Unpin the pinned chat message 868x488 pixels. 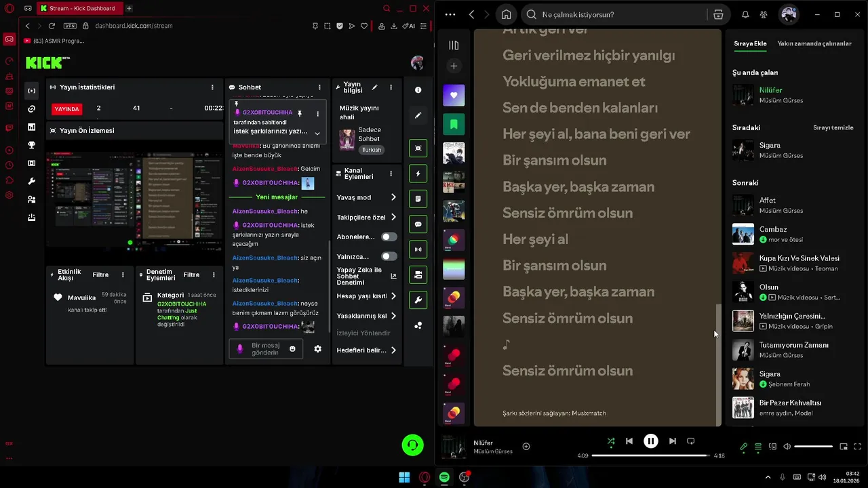pos(300,113)
